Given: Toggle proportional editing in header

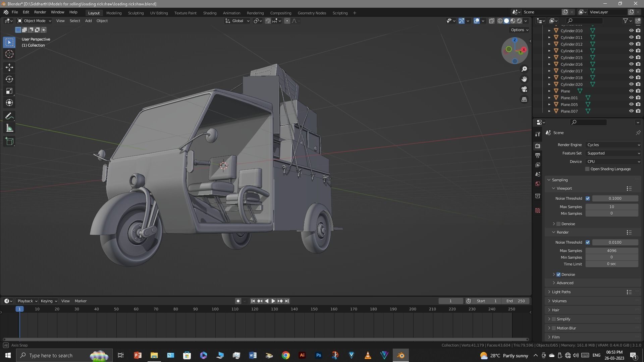Looking at the screenshot, I should [287, 21].
